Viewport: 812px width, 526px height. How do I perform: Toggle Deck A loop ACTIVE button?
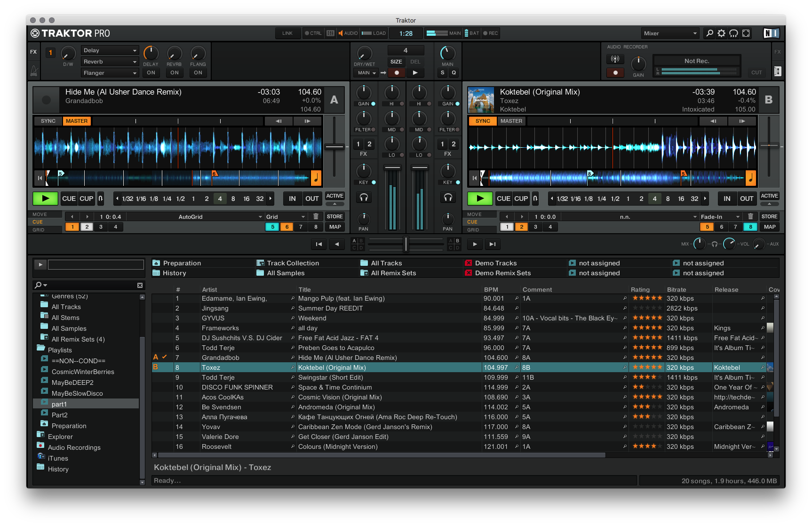pyautogui.click(x=334, y=196)
